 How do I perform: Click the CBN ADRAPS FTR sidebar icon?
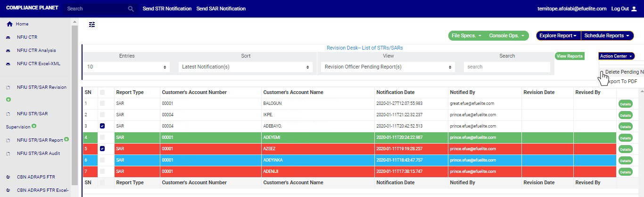pos(8,177)
